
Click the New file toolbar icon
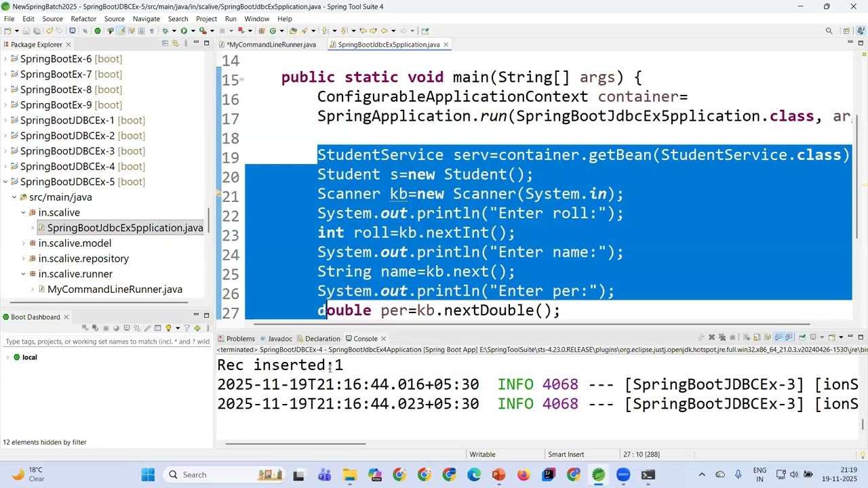7,30
